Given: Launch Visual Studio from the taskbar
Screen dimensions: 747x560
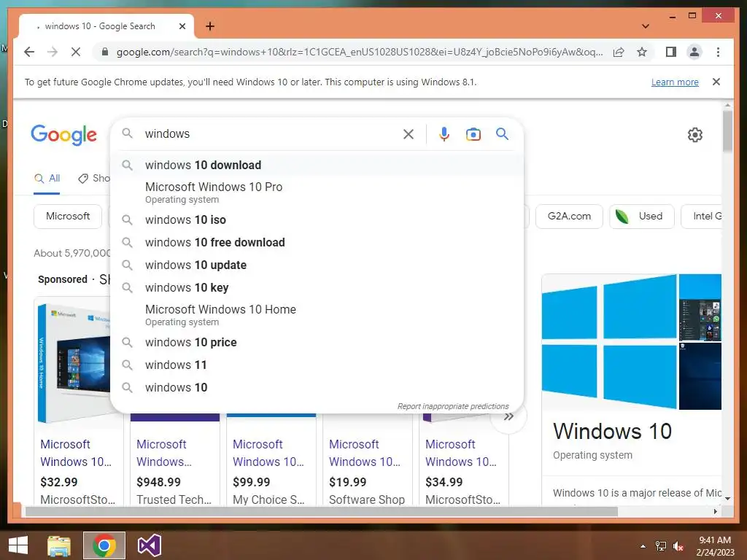Looking at the screenshot, I should [x=149, y=545].
